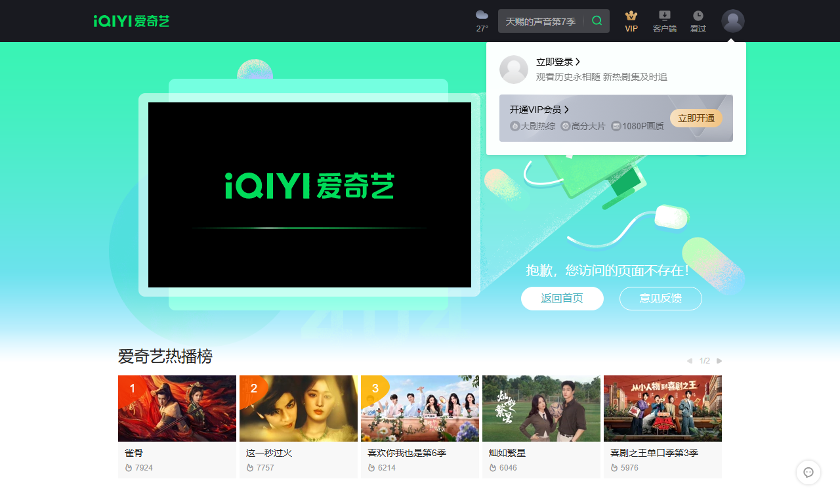Click flame icon under 灿如繁星
Image resolution: width=840 pixels, height=504 pixels.
click(x=493, y=468)
